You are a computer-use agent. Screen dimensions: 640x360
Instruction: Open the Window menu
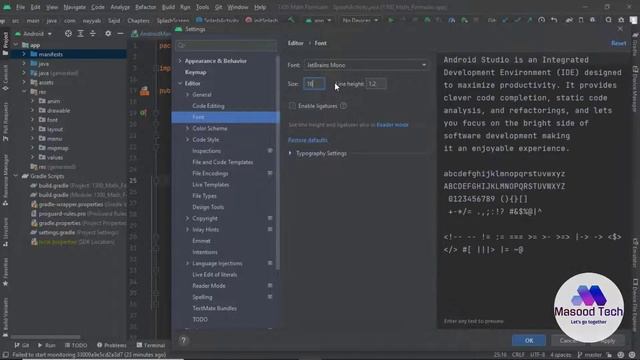pos(238,7)
